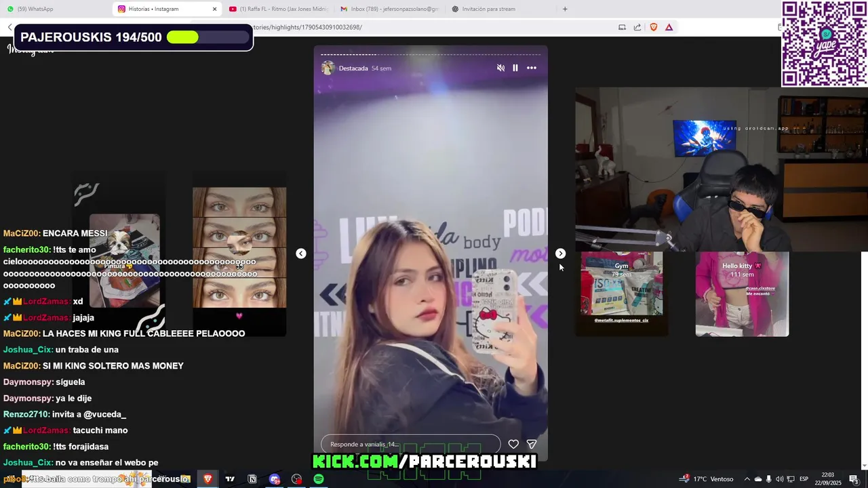Image resolution: width=868 pixels, height=488 pixels.
Task: Click the cast/screen icon in address bar
Action: 622,27
